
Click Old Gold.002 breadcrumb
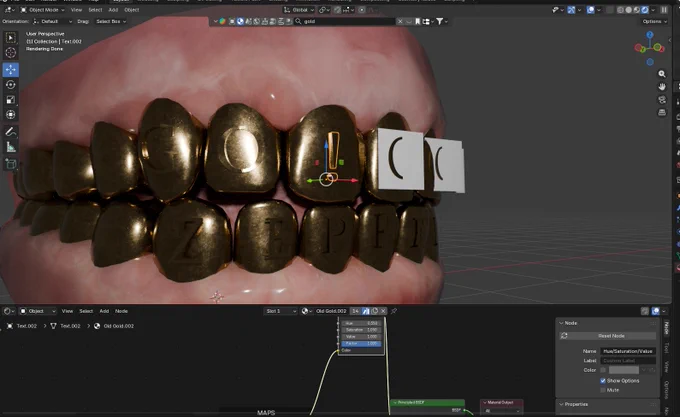click(114, 326)
